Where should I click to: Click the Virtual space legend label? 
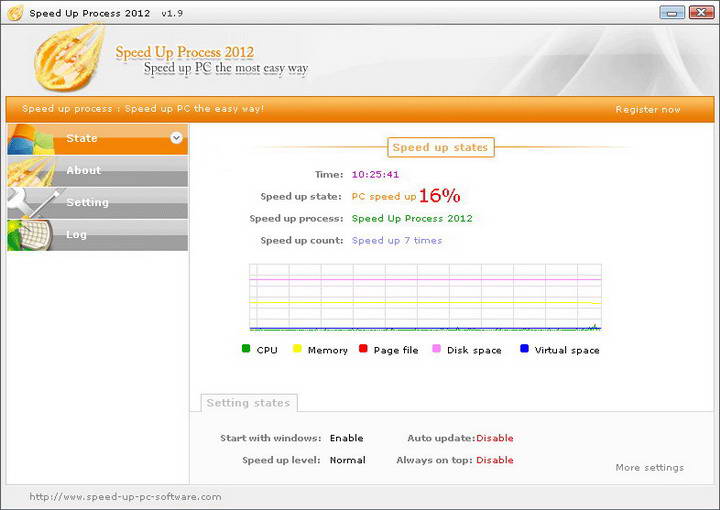pyautogui.click(x=567, y=350)
